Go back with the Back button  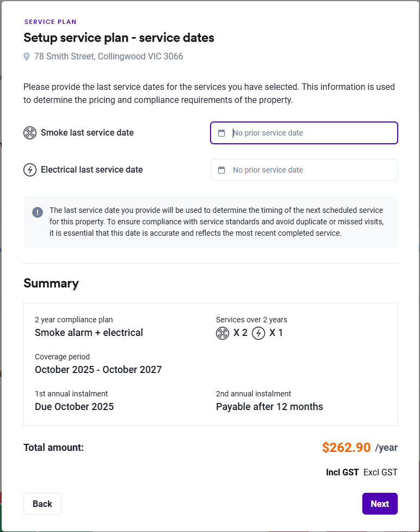click(42, 504)
